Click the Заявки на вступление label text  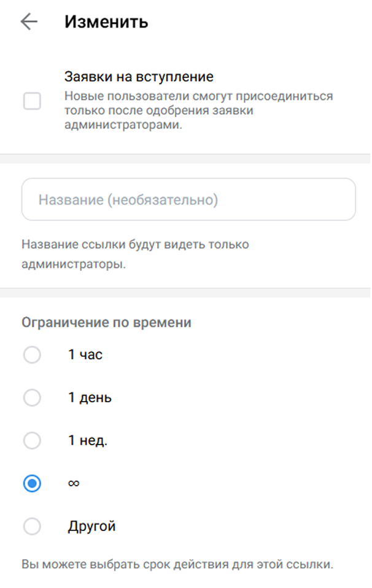(139, 77)
